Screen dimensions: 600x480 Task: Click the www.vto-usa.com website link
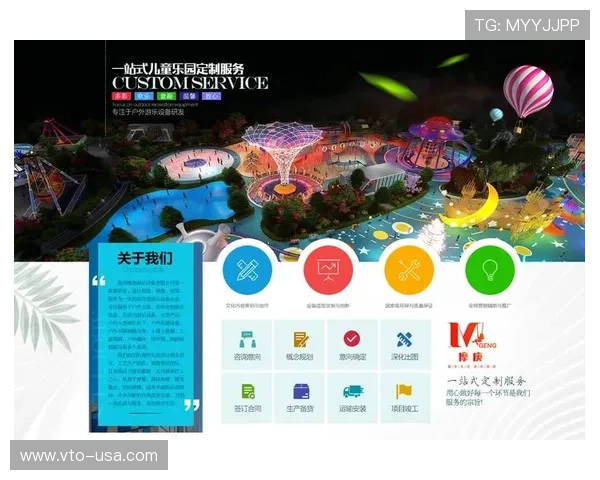(88, 456)
